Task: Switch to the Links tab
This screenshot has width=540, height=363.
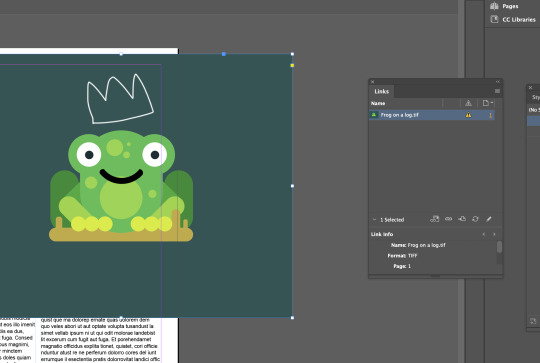Action: (382, 91)
